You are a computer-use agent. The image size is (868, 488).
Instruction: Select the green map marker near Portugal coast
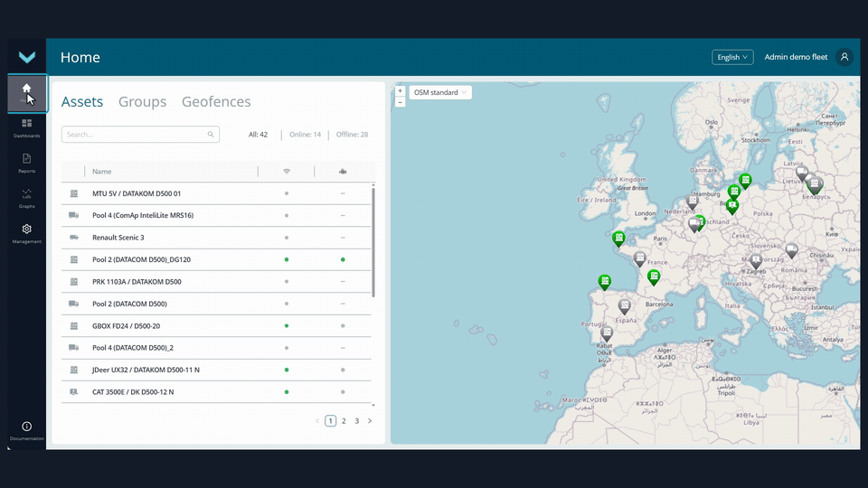coord(605,282)
